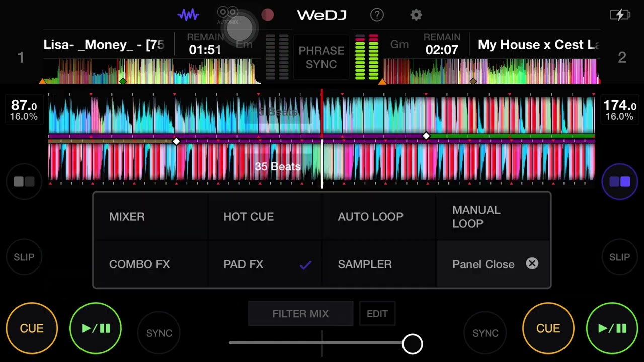Tap deck 1 overview waveform
Screen dimensions: 644x362
[151, 71]
